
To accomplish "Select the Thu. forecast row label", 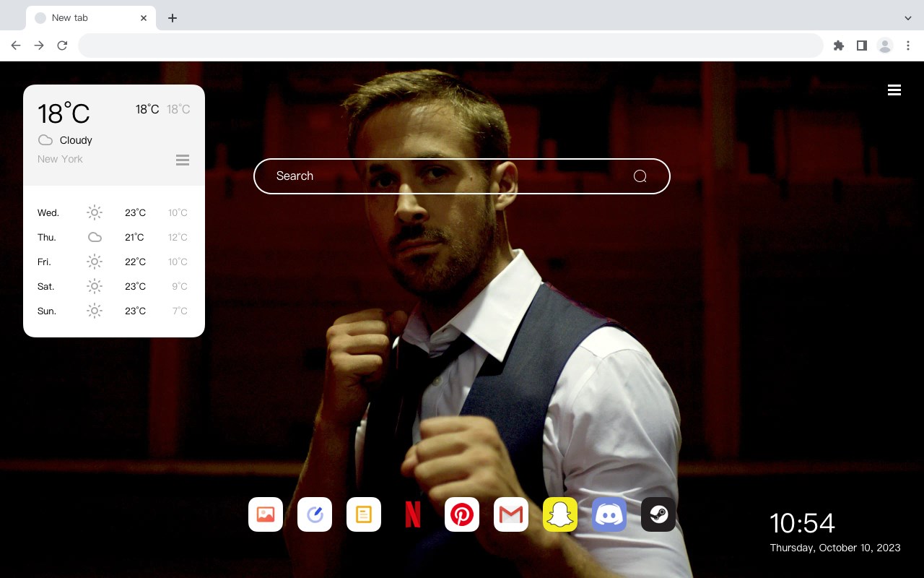I will [47, 238].
